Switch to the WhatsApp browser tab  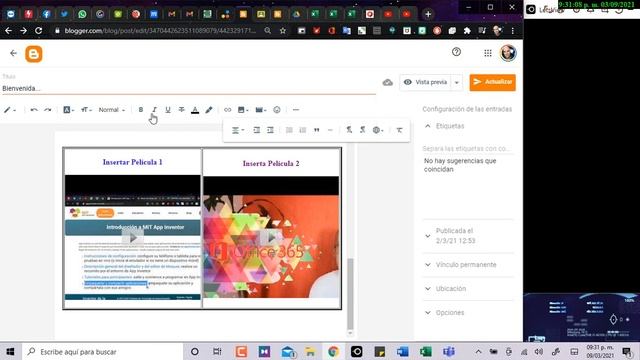coord(82,14)
